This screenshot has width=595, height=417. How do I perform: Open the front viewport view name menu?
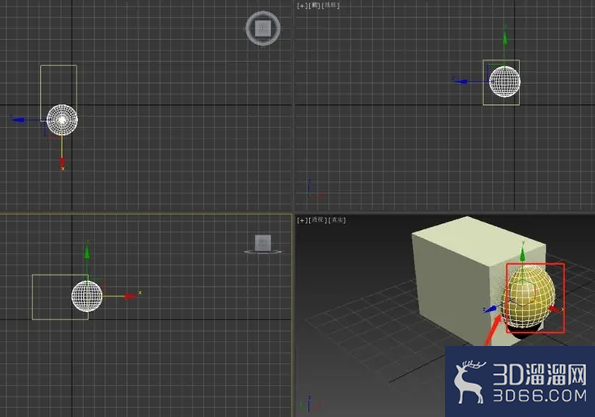[x=315, y=6]
